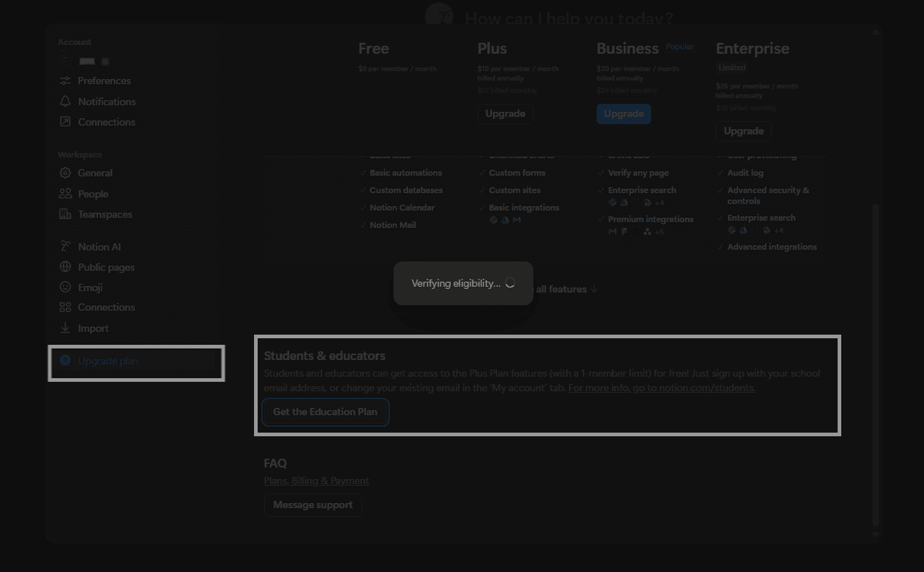Screen dimensions: 924x572
Task: Click the Verify any page feature
Action: (639, 173)
